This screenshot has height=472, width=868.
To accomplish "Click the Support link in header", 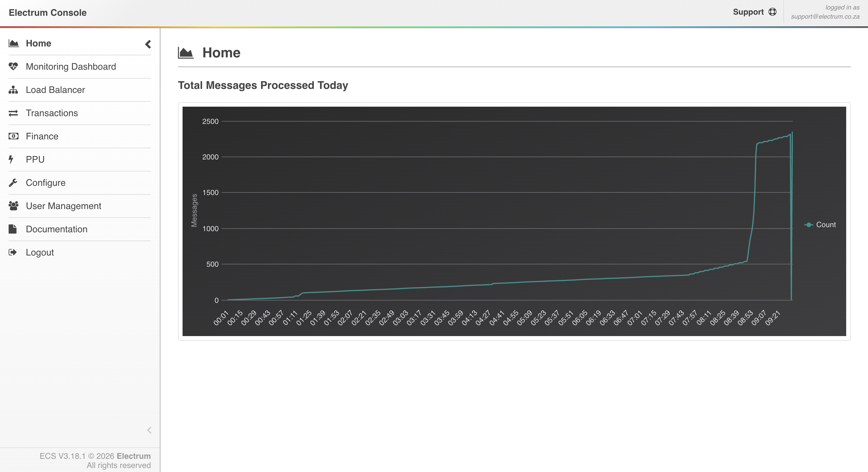I will pyautogui.click(x=748, y=12).
